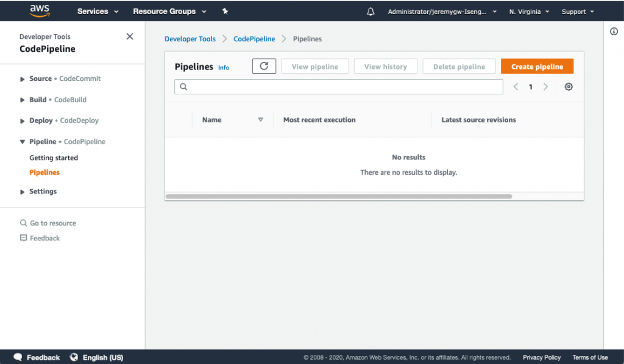
Task: Open the Services menu
Action: pos(98,11)
